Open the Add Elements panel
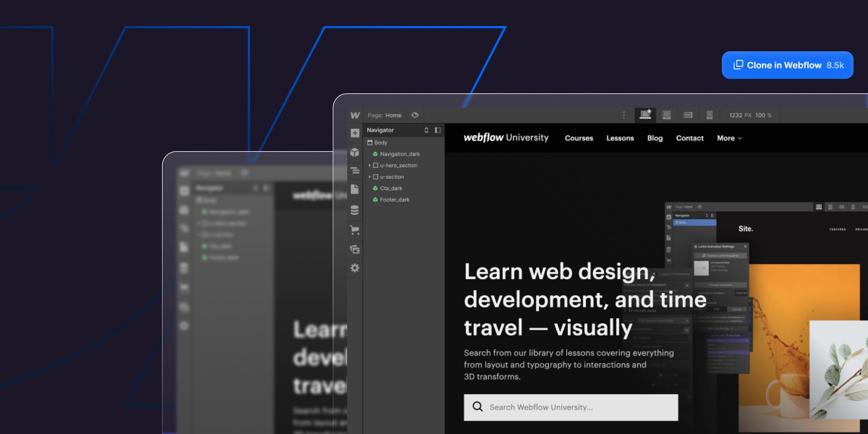Screen dimensions: 868x434 tap(355, 132)
